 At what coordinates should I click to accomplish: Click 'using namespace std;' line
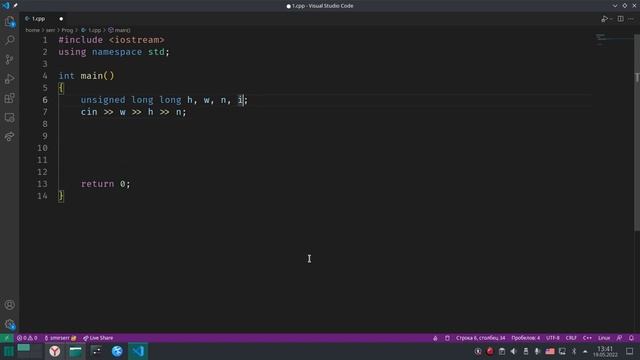[x=113, y=52]
